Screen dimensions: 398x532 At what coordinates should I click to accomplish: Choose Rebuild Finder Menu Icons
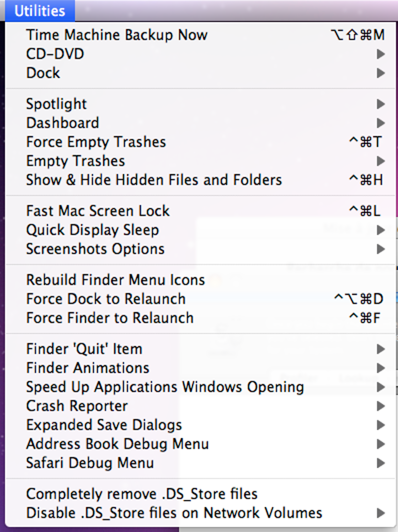(x=201, y=280)
